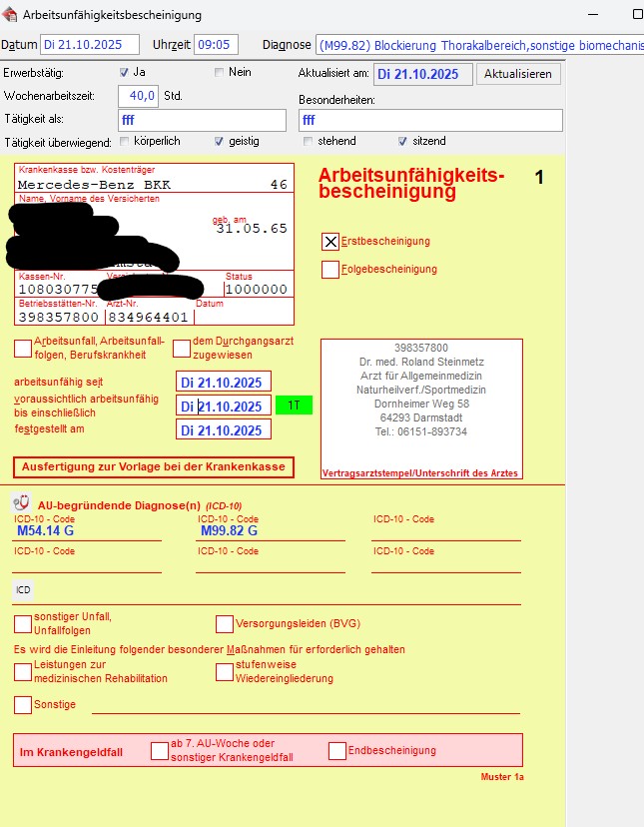Click the Diagnose field at the top
The height and width of the screenshot is (827, 644).
(479, 45)
